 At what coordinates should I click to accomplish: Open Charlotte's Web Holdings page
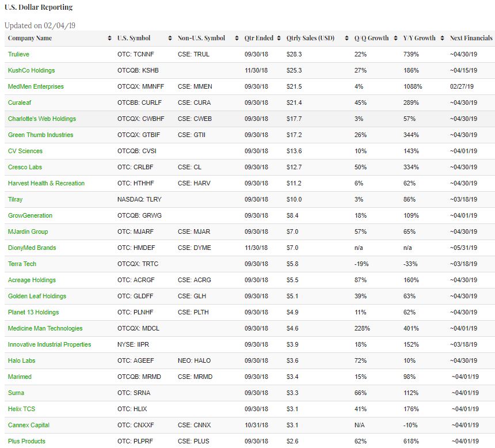tap(42, 119)
